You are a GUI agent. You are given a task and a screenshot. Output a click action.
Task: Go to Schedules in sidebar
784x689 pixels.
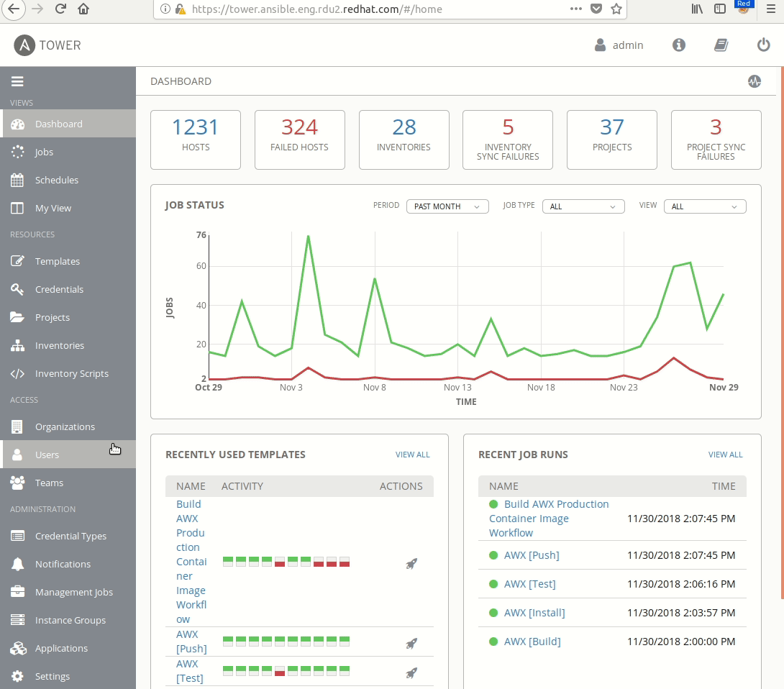pos(69,180)
